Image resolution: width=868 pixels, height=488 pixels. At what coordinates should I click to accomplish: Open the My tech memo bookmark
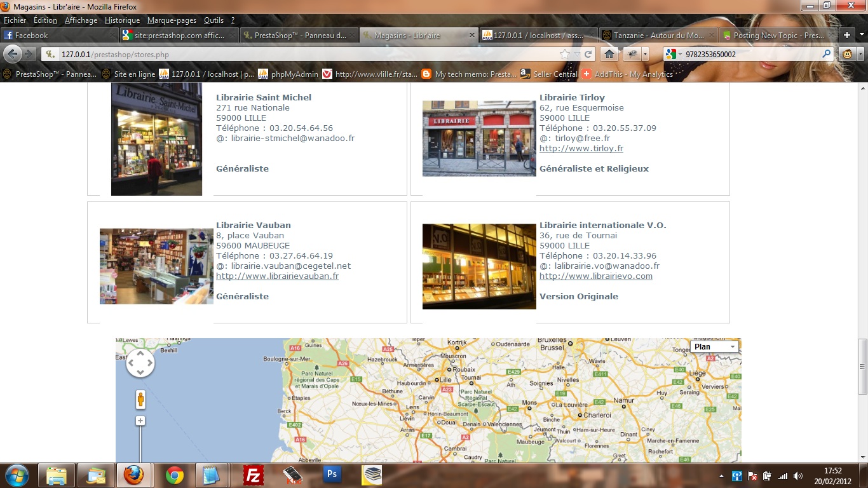(469, 74)
